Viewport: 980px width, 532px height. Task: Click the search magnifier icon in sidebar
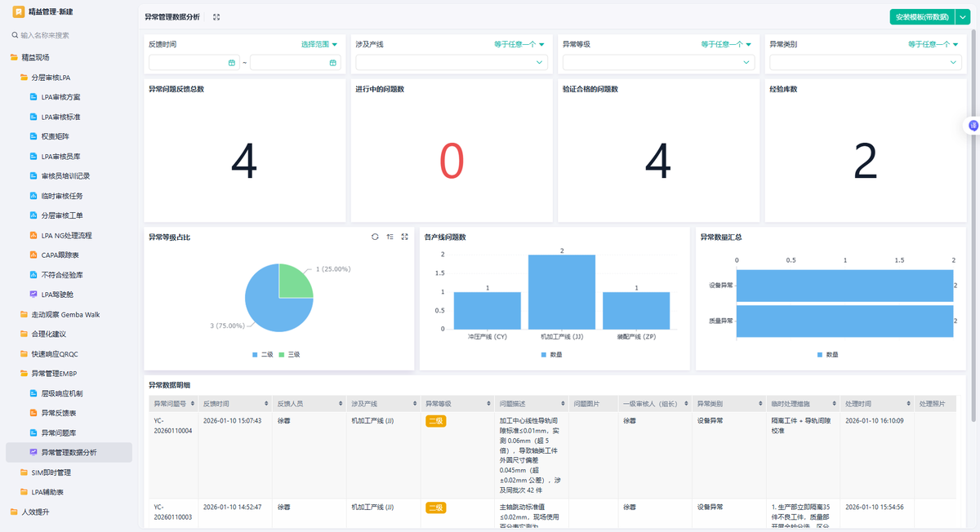[15, 35]
